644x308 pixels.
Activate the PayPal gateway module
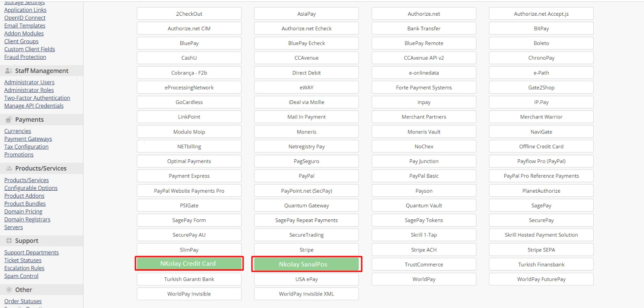(x=306, y=176)
